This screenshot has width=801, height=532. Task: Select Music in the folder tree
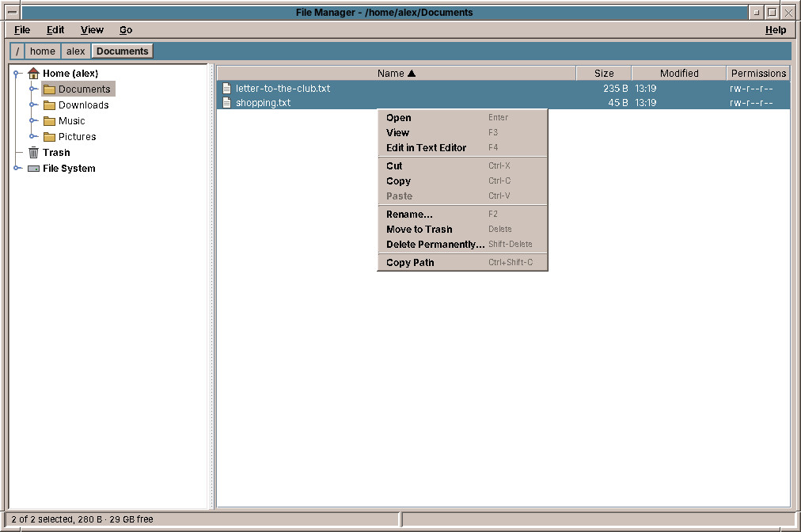(x=71, y=120)
